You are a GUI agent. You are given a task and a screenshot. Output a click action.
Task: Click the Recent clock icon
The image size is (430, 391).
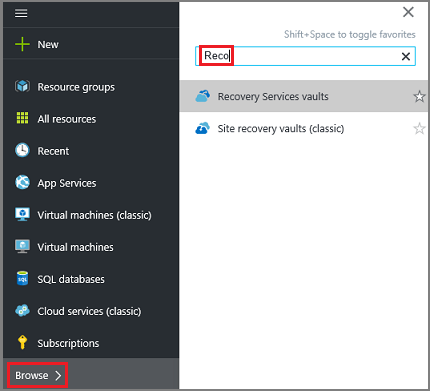(x=22, y=150)
